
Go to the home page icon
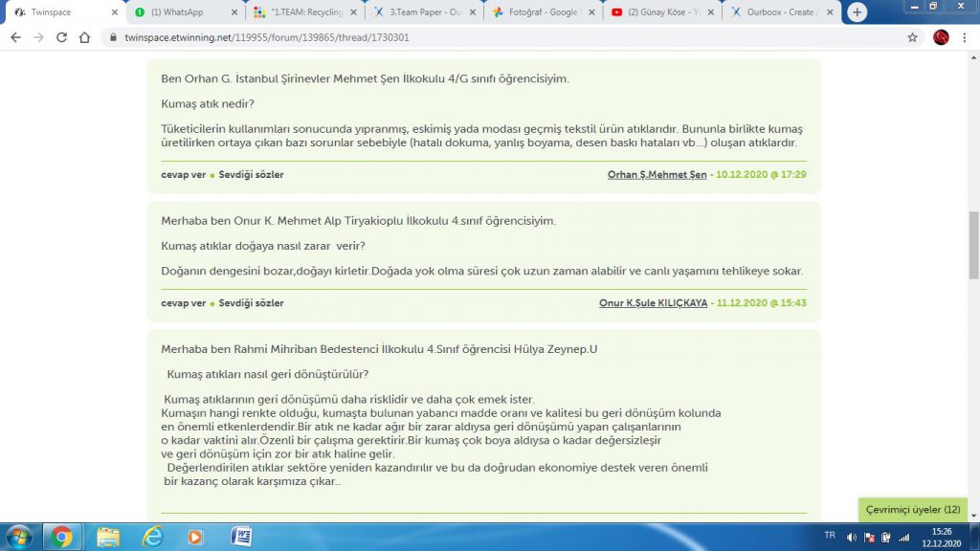click(x=85, y=37)
